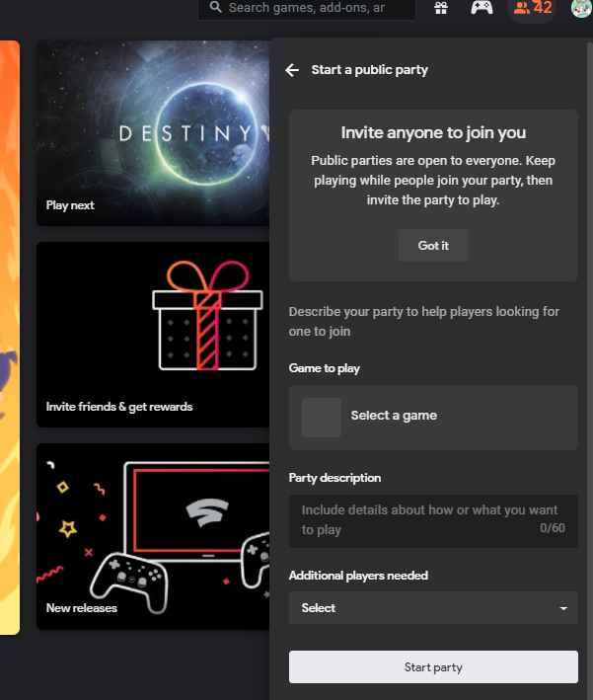Focus the Search games, add-ons field

pos(307,9)
